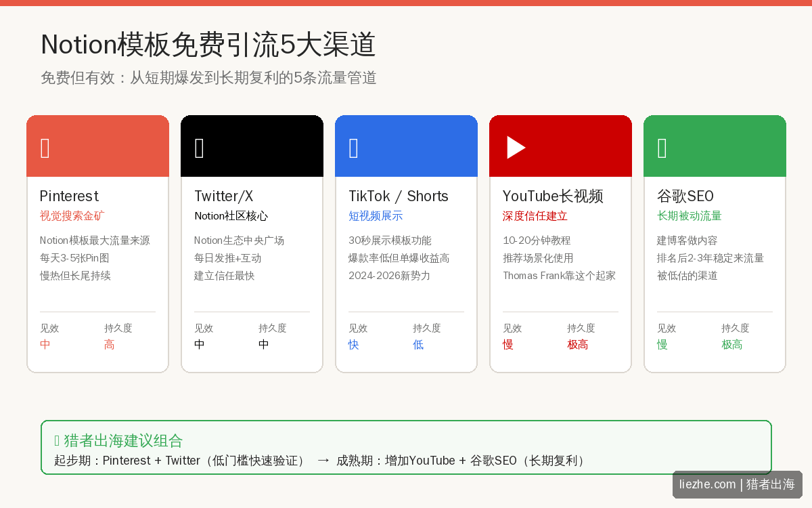This screenshot has height=508, width=812.
Task: Click the green heading 猎者出海建议组合
Action: (123, 441)
